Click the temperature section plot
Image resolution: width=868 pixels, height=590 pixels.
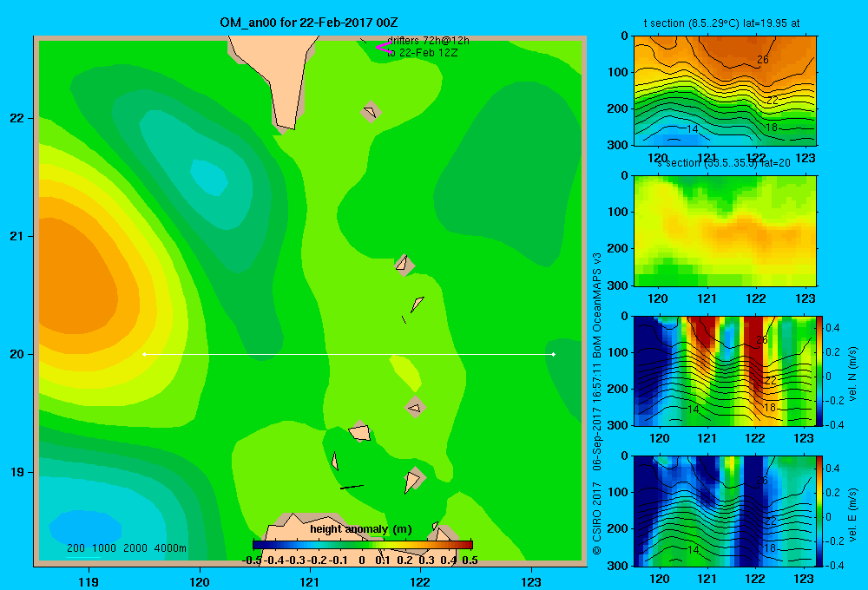click(x=725, y=91)
